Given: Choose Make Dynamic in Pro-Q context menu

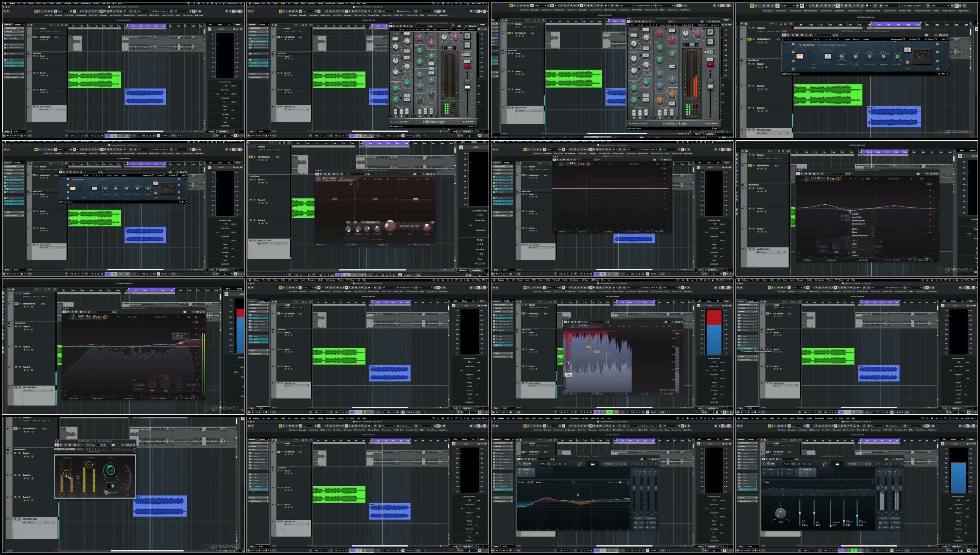Looking at the screenshot, I should point(858,220).
